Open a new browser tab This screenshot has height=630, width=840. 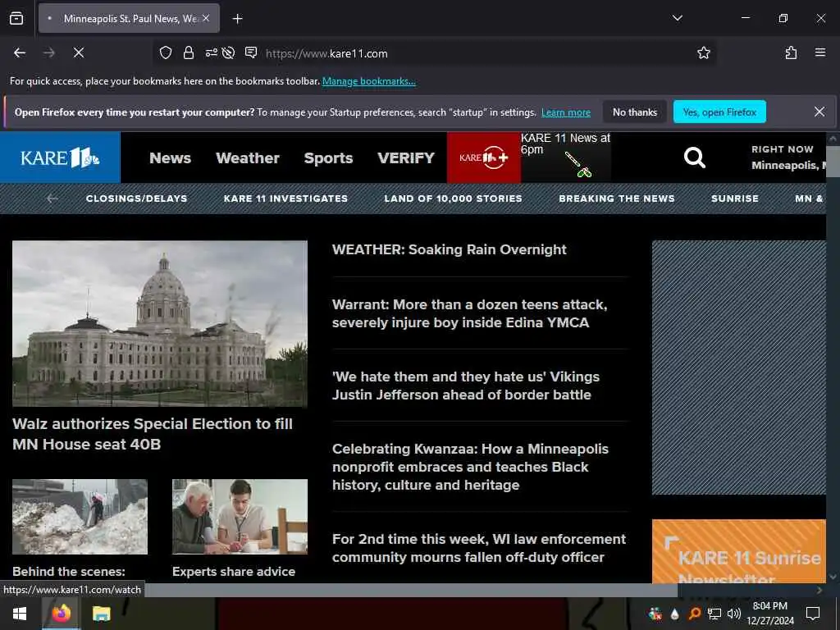pos(237,19)
